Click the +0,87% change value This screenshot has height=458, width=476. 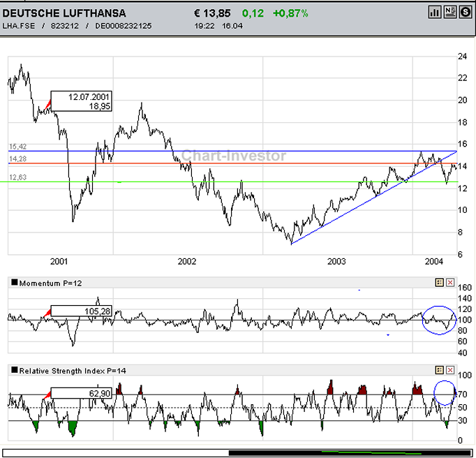click(290, 13)
